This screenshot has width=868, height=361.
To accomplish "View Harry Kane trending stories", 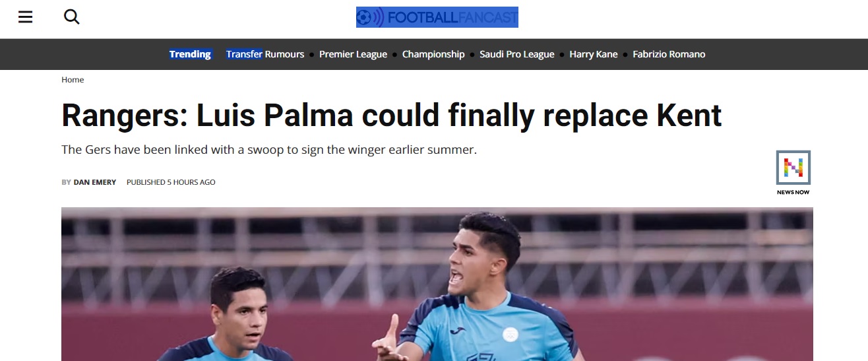I will click(594, 54).
